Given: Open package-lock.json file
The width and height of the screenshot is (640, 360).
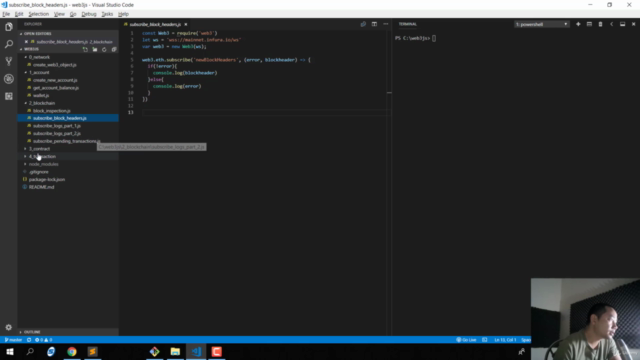Looking at the screenshot, I should click(47, 179).
